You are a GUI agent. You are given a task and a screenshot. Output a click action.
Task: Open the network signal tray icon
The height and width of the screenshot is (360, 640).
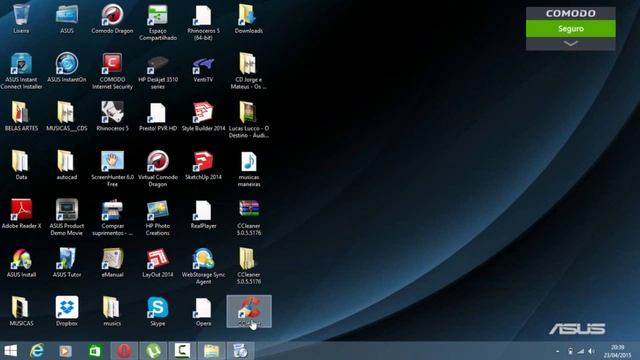point(580,351)
